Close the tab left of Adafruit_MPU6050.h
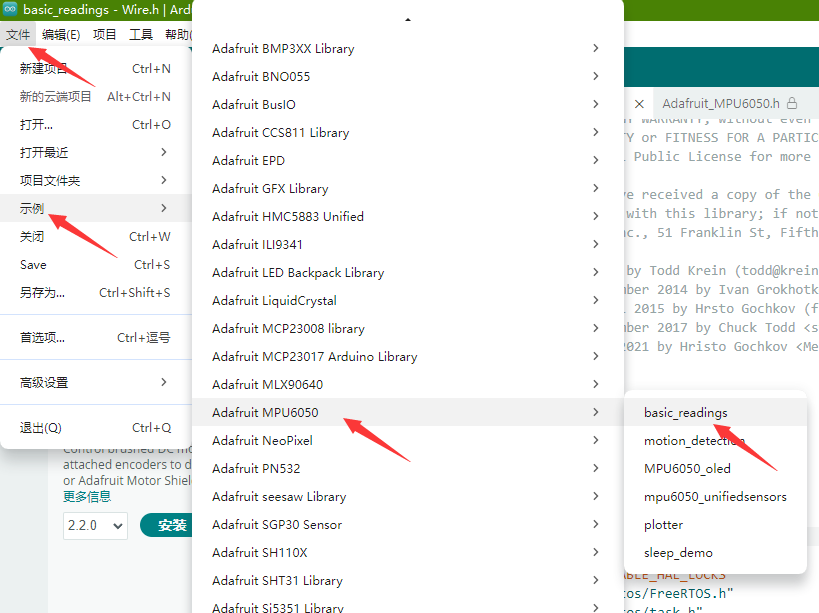The height and width of the screenshot is (613, 819). click(639, 104)
